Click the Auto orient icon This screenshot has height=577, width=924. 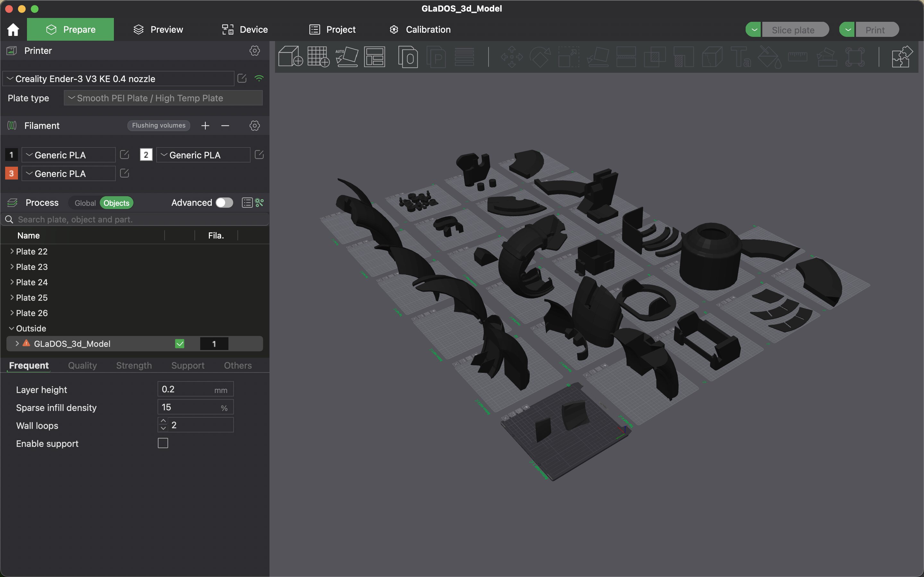coord(347,56)
